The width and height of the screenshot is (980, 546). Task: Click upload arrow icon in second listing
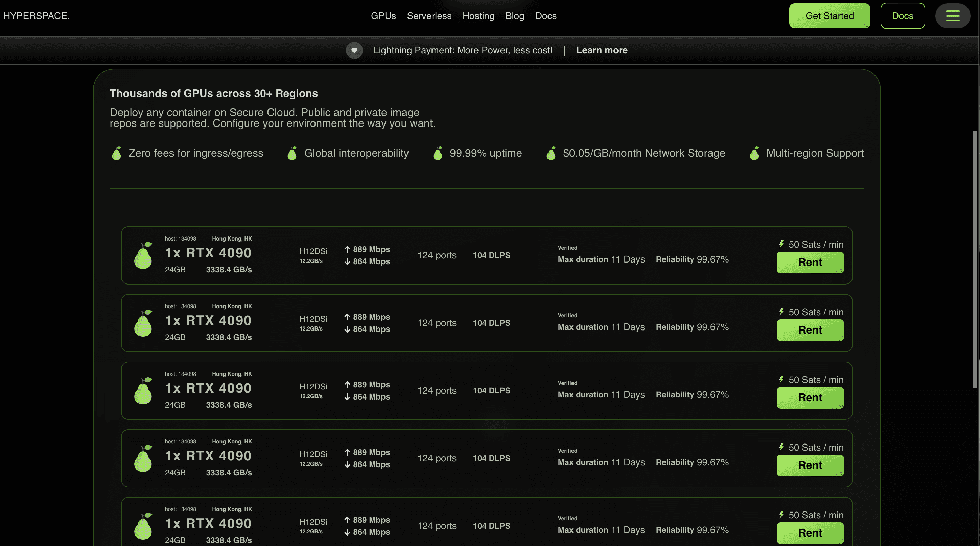pyautogui.click(x=347, y=317)
